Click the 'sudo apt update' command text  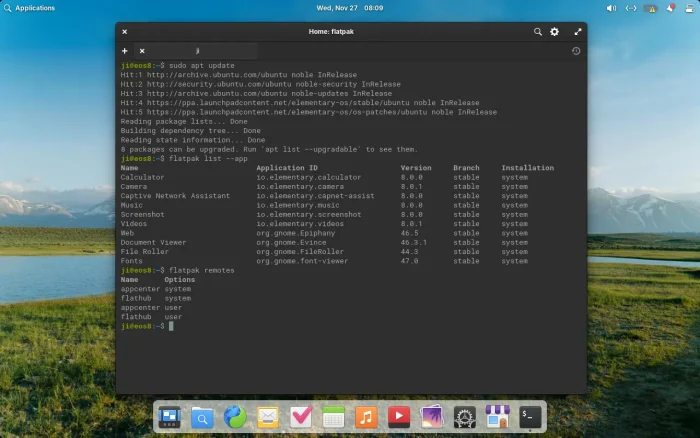click(201, 66)
